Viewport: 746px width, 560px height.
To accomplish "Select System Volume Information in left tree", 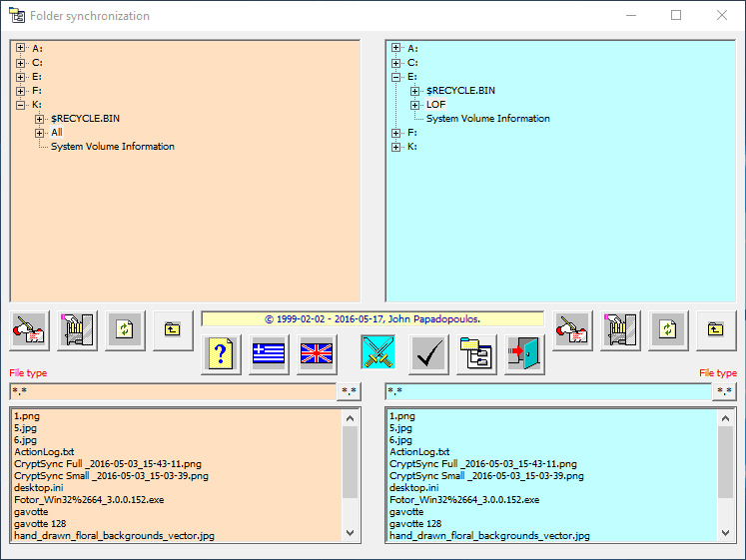I will [x=113, y=147].
